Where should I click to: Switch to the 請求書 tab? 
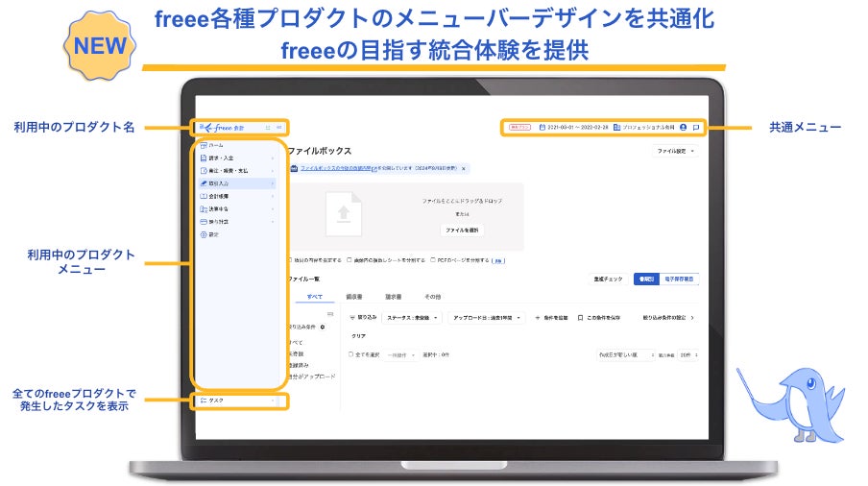pyautogui.click(x=393, y=297)
